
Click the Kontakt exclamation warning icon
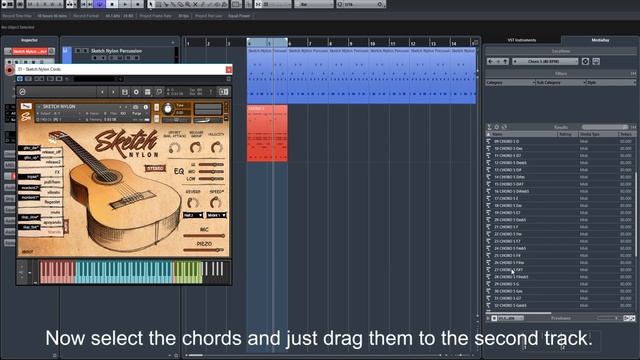(211, 92)
